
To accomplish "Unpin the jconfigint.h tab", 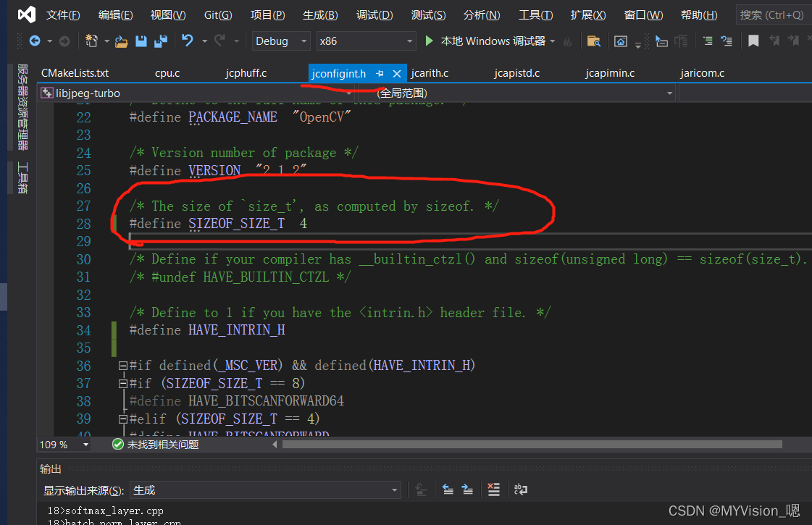I will click(x=380, y=73).
